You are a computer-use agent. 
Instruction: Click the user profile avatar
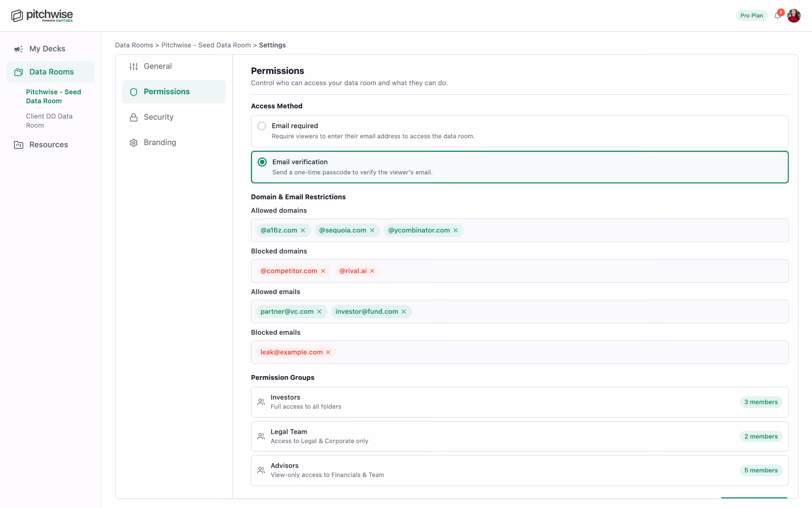794,16
